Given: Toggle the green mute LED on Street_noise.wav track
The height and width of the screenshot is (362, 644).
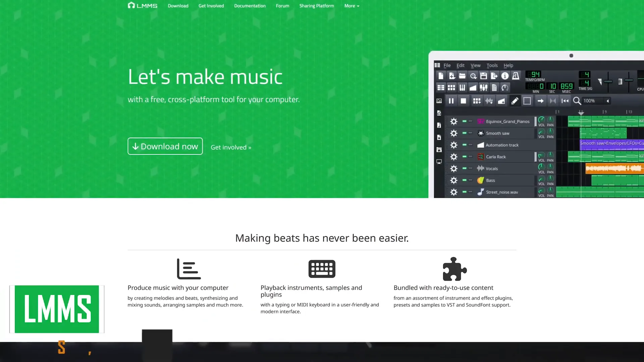Looking at the screenshot, I should pyautogui.click(x=464, y=192).
